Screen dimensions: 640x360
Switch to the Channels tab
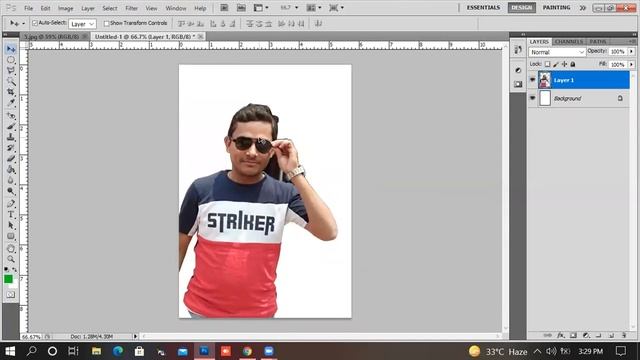tap(569, 42)
